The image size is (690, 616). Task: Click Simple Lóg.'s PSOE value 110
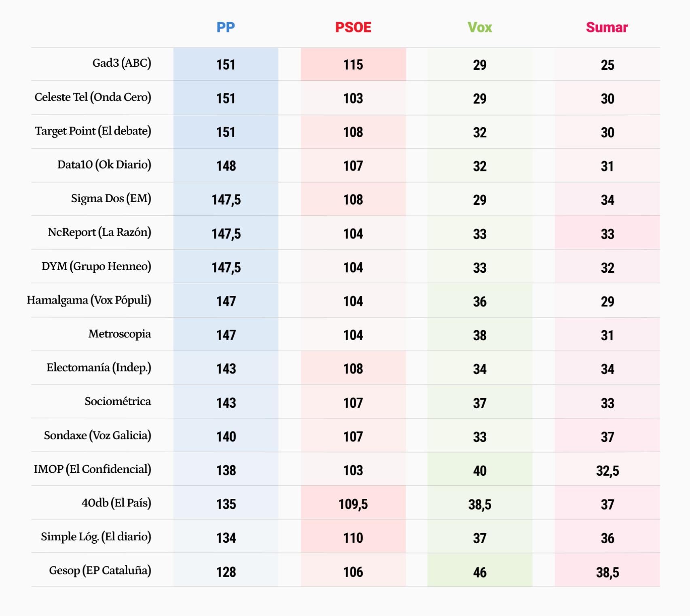click(353, 538)
